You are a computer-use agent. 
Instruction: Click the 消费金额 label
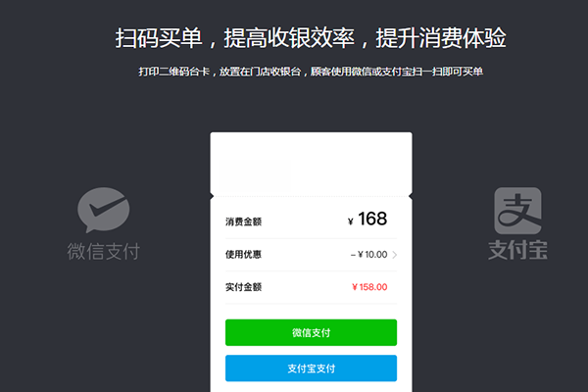[x=243, y=221]
